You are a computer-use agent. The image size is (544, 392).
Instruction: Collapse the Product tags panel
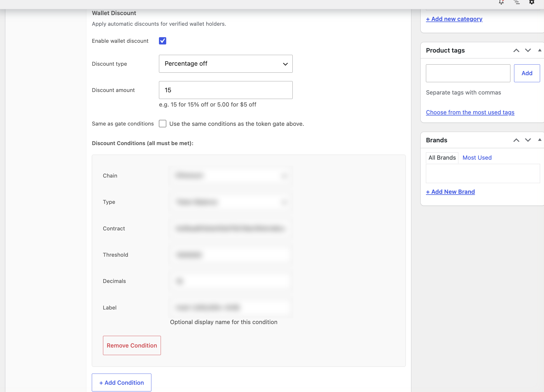pos(540,50)
